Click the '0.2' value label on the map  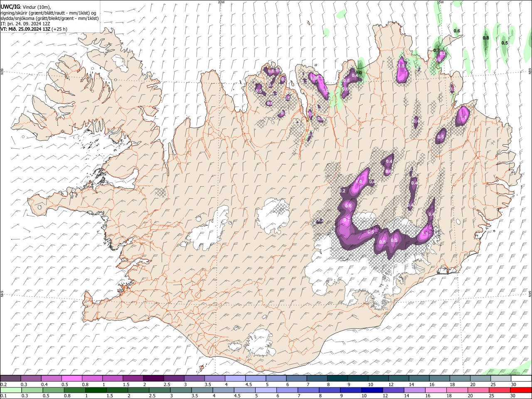pyautogui.click(x=342, y=191)
